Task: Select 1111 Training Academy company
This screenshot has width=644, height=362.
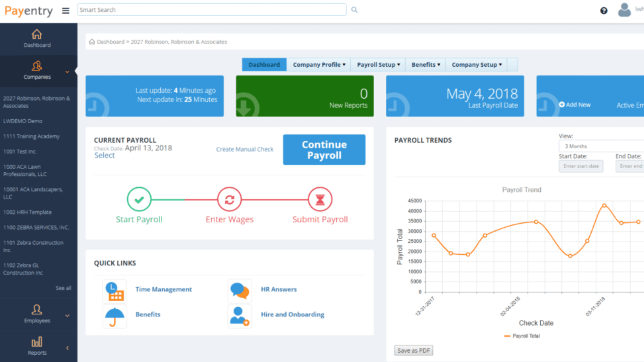Action: tap(32, 136)
